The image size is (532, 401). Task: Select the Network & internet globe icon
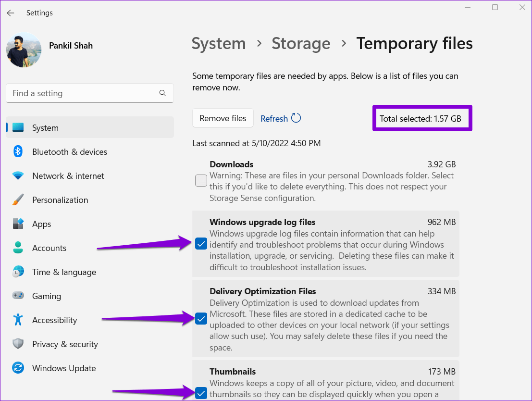[x=18, y=175]
